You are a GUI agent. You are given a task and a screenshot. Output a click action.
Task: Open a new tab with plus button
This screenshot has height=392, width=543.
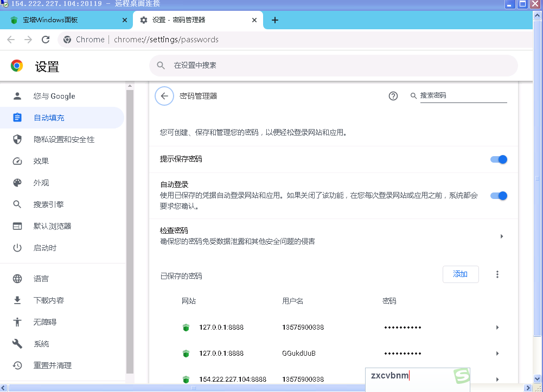click(x=275, y=20)
